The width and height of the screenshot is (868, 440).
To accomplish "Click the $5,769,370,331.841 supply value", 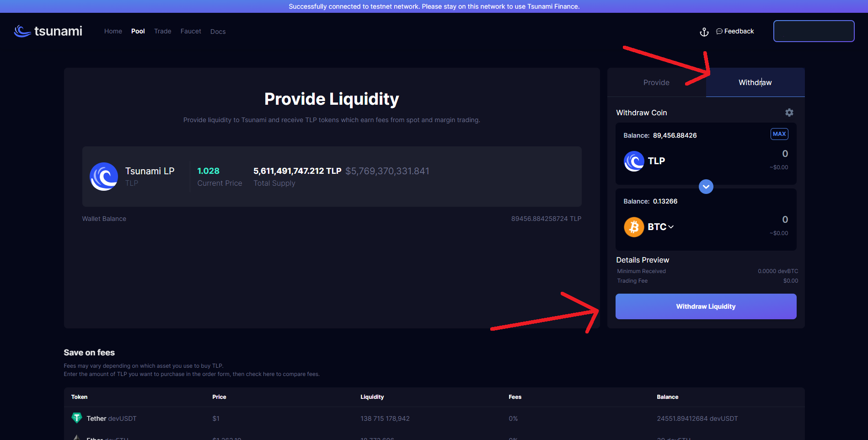I will [x=387, y=171].
